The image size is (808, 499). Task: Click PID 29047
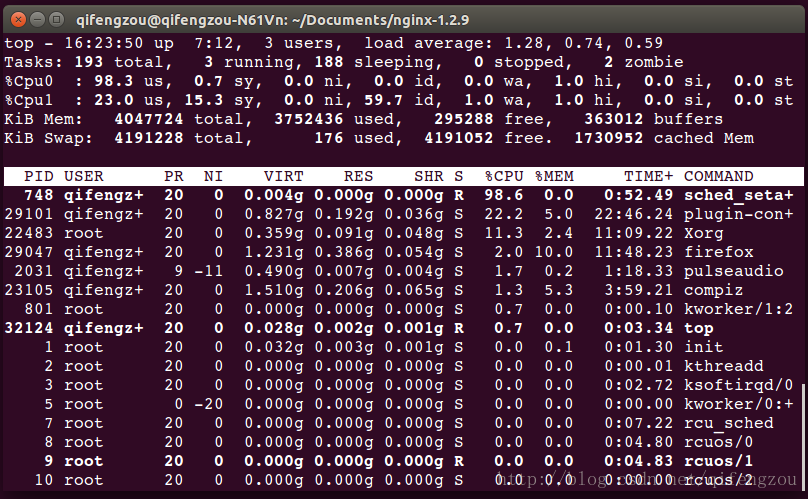29,252
